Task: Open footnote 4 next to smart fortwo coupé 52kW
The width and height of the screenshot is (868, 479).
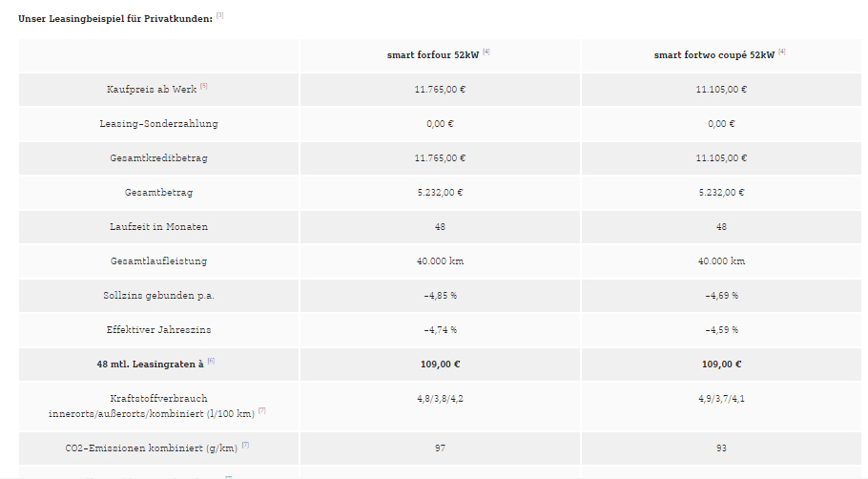Action: [781, 52]
